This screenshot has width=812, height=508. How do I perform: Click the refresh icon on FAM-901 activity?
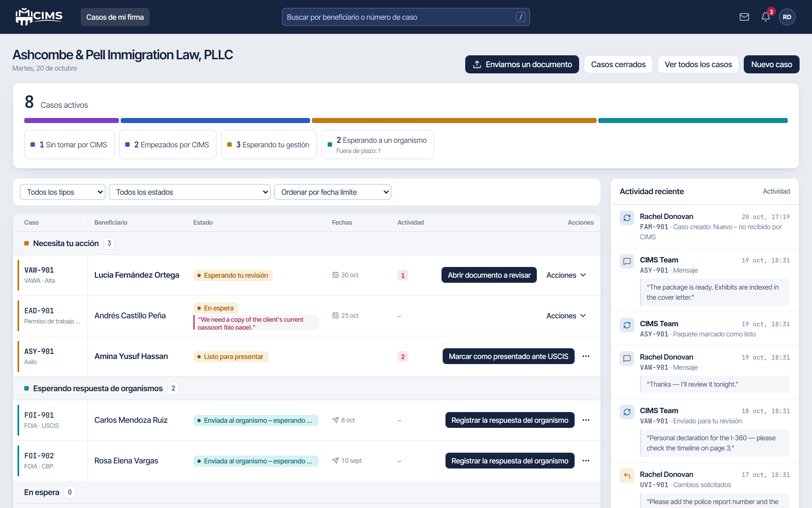[x=627, y=218]
